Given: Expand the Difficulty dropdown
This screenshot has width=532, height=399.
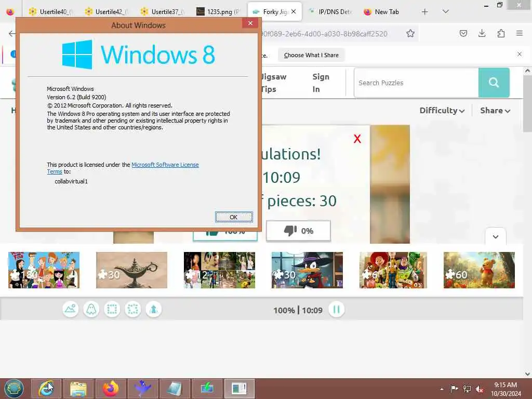Looking at the screenshot, I should (442, 111).
